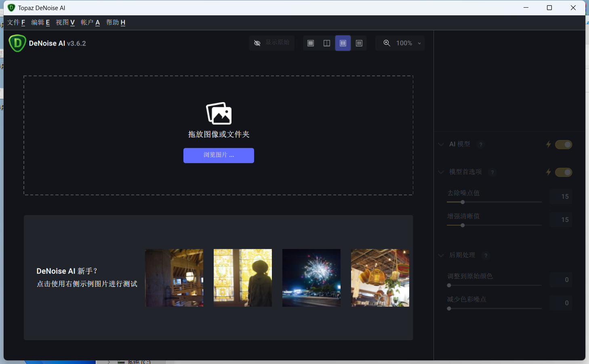The width and height of the screenshot is (589, 364).
Task: Click the 点击使用右侧示例图片进行测试 text
Action: [x=87, y=284]
